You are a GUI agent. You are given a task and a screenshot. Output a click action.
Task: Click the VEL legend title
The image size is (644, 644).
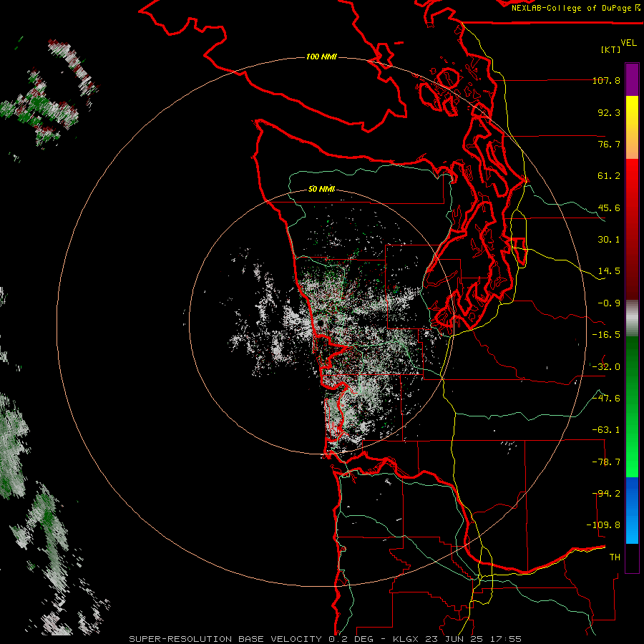click(x=628, y=43)
